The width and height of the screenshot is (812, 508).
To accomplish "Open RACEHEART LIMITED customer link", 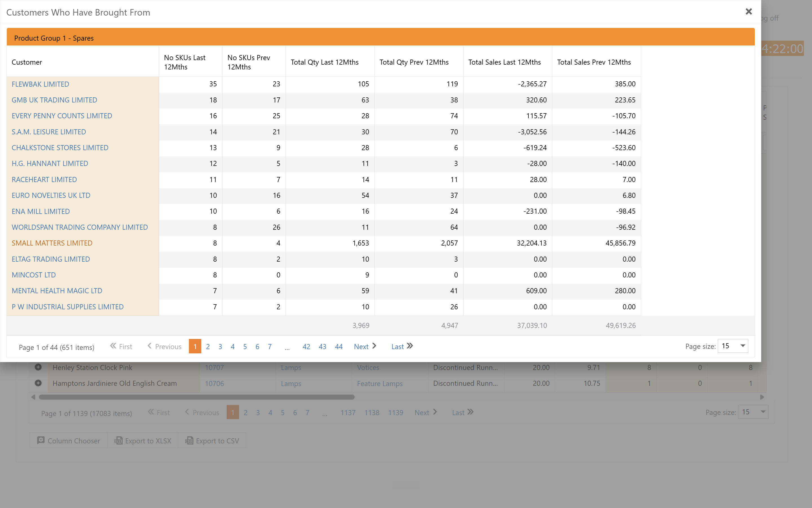I will pyautogui.click(x=44, y=179).
